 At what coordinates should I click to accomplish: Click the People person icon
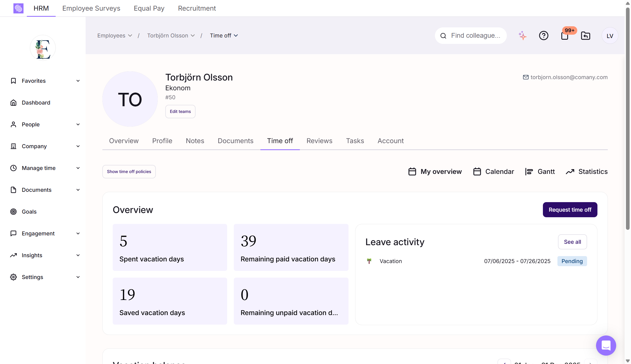(x=13, y=124)
